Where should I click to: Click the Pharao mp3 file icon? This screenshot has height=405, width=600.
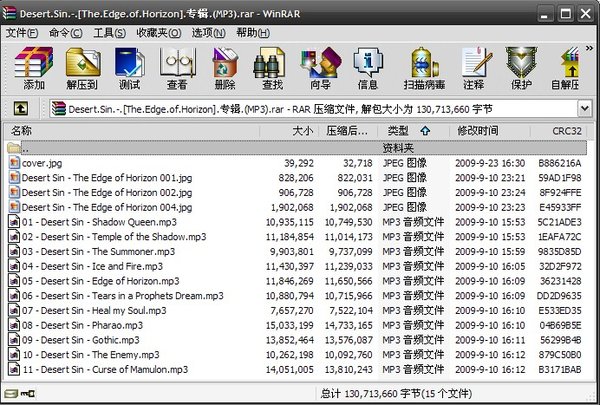pos(14,325)
